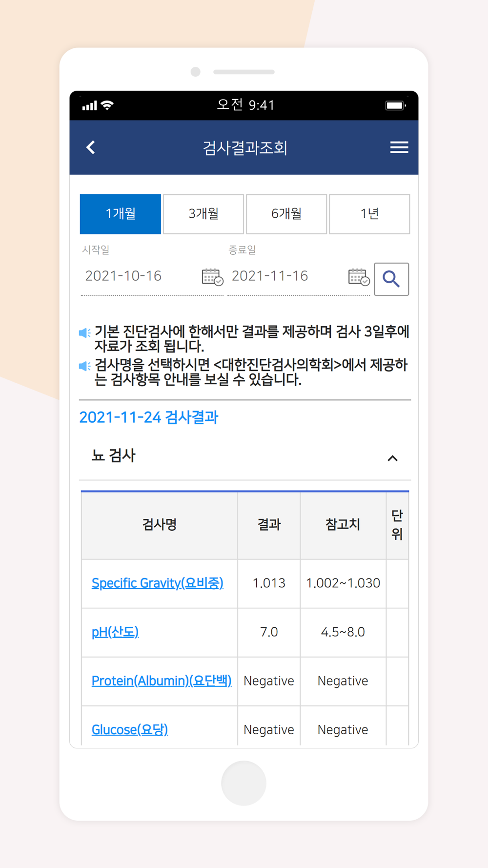Tap the battery status icon
The height and width of the screenshot is (868, 488).
pyautogui.click(x=395, y=105)
